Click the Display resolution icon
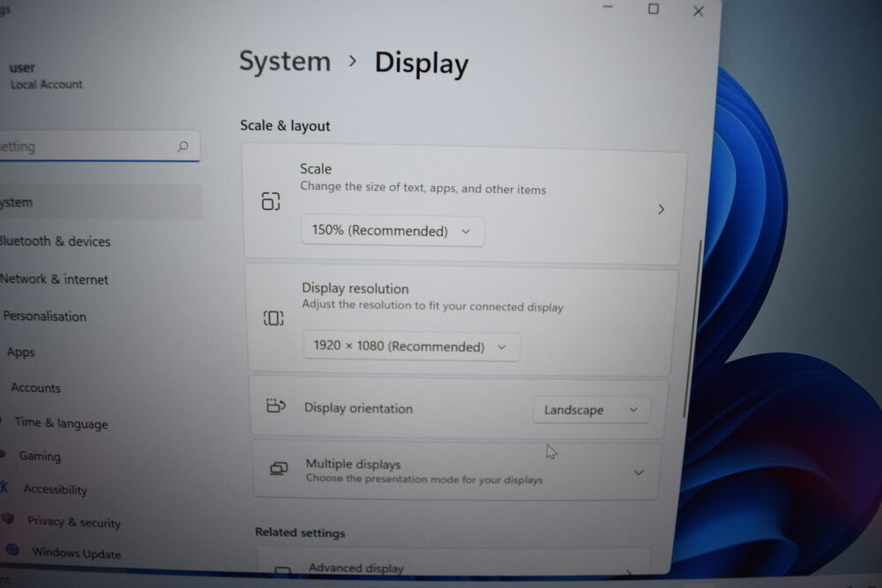882x588 pixels. click(273, 318)
